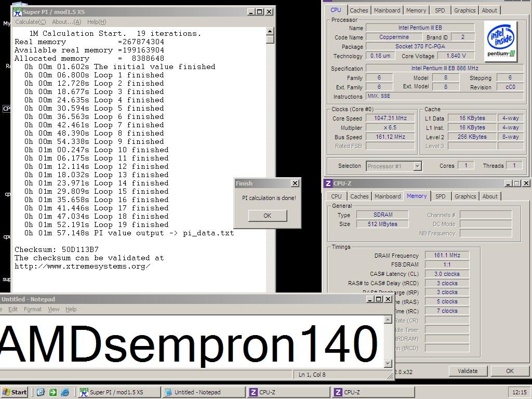
Task: Click Super PI scrollbar up arrow
Action: pos(270,32)
